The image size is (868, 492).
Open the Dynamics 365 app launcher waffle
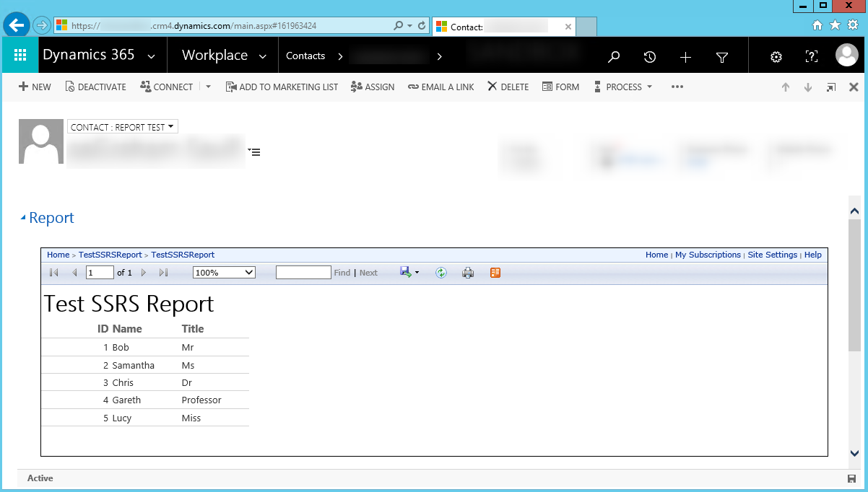pyautogui.click(x=20, y=56)
